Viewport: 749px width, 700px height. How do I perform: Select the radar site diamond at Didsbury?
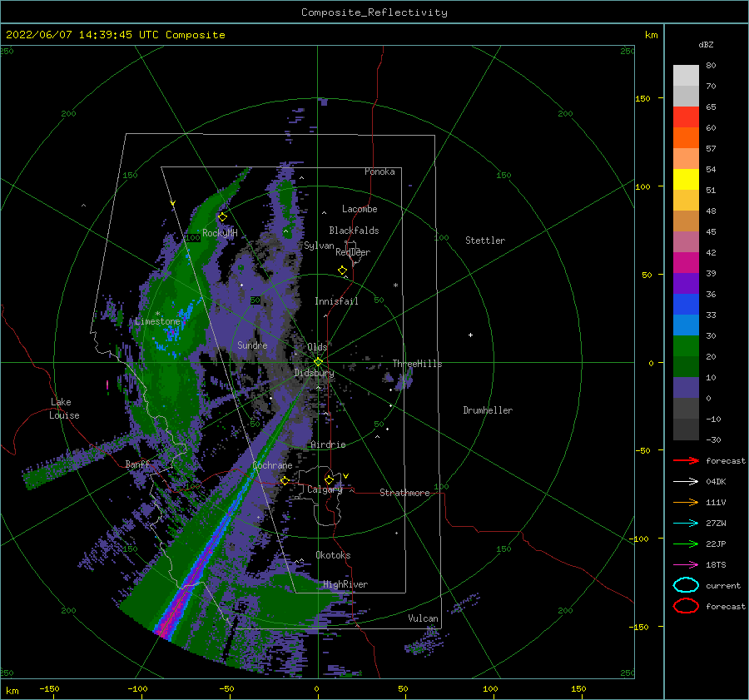[x=318, y=362]
